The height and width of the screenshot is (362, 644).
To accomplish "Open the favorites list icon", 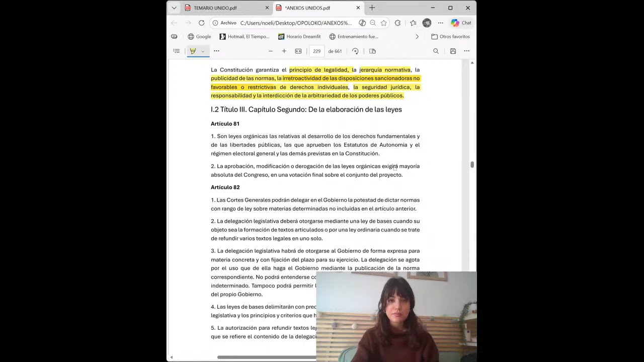I will [413, 23].
